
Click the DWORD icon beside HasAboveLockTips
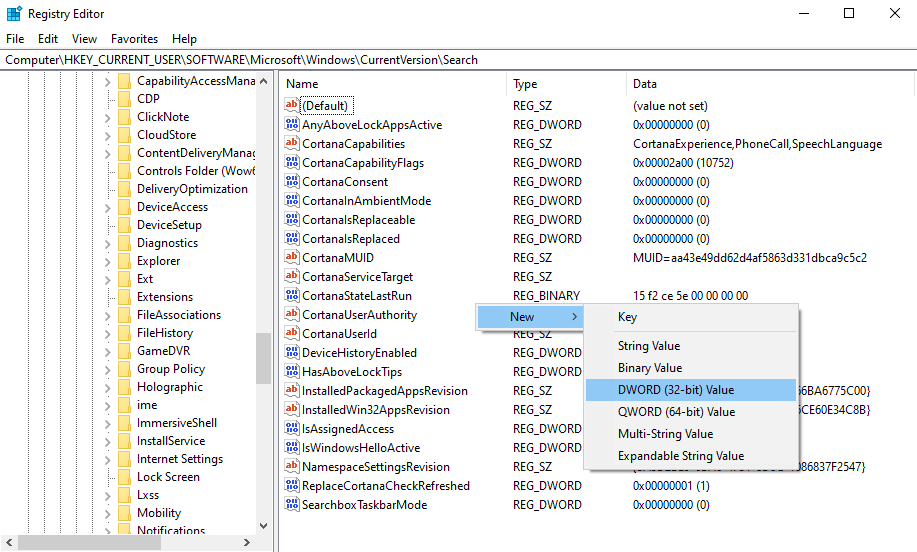(x=291, y=371)
